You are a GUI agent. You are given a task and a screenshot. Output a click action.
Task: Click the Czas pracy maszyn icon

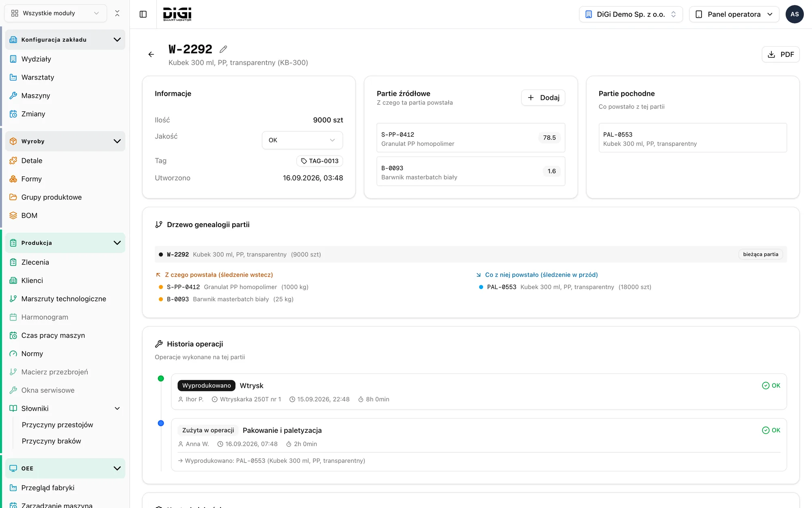13,335
